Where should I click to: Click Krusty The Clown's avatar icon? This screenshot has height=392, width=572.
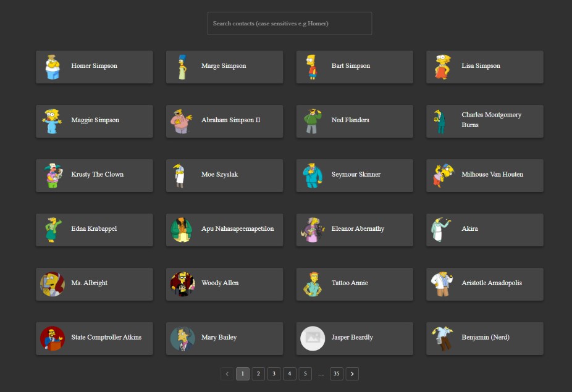click(53, 175)
